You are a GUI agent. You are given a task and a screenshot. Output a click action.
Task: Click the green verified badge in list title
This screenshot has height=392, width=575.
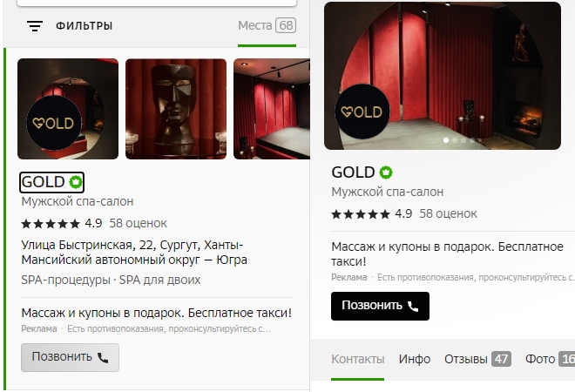click(76, 182)
